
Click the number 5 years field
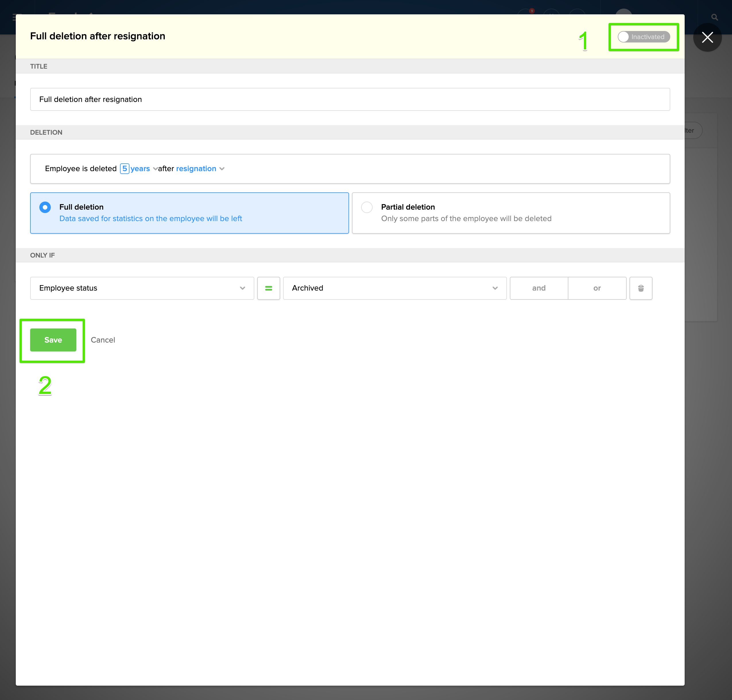[124, 169]
